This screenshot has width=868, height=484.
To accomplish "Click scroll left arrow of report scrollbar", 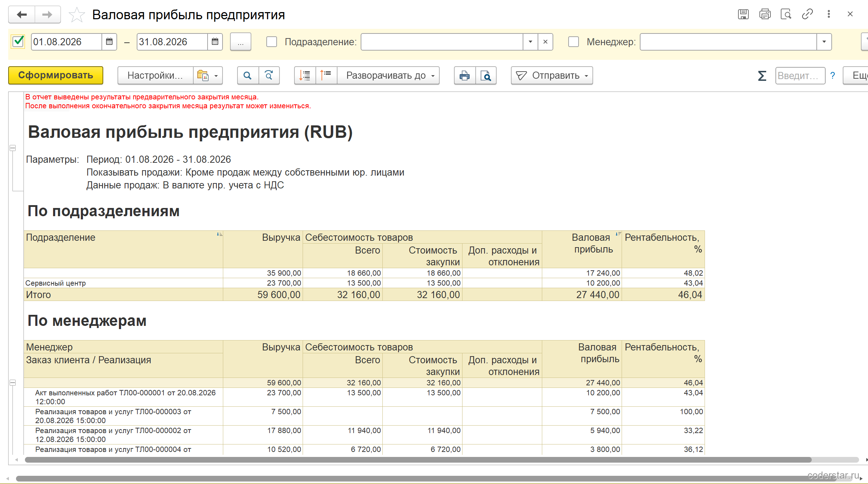I will [16, 460].
